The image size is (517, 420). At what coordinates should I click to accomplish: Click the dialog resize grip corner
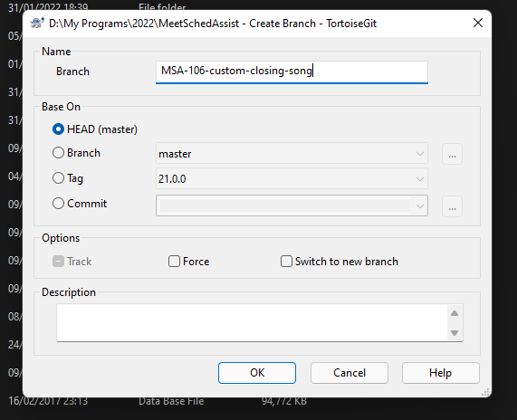coord(485,392)
